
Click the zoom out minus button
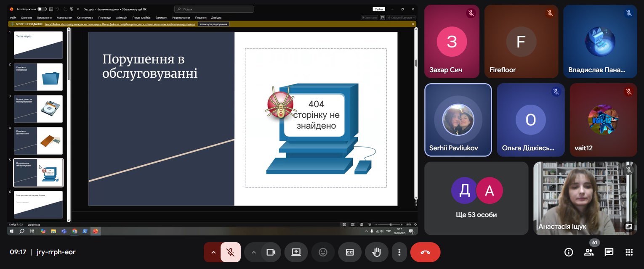tap(376, 224)
